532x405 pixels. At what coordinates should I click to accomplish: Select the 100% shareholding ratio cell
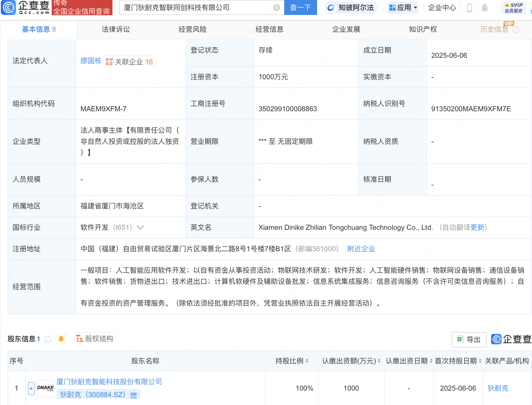pyautogui.click(x=304, y=388)
